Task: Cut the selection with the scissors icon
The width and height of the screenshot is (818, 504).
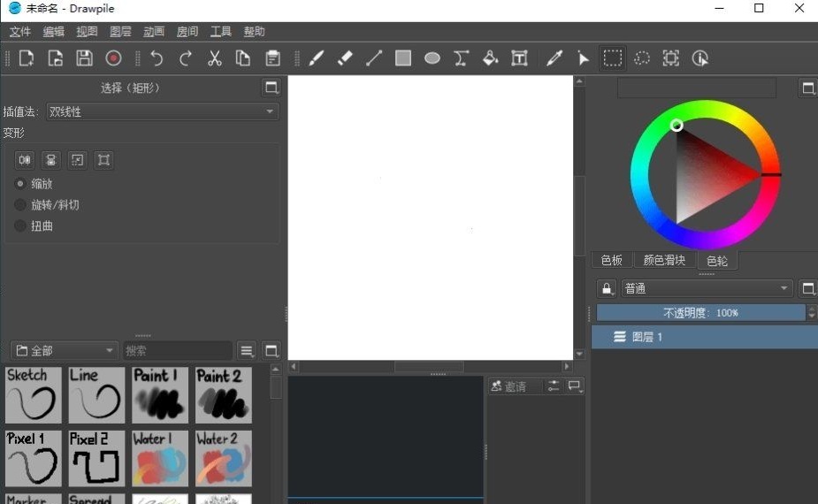Action: [214, 57]
